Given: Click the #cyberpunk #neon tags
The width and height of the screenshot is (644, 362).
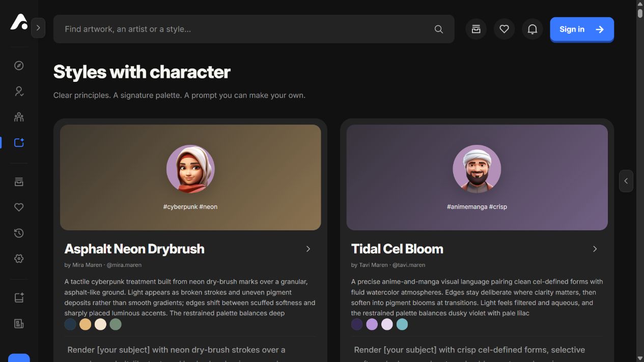Looking at the screenshot, I should click(x=190, y=206).
